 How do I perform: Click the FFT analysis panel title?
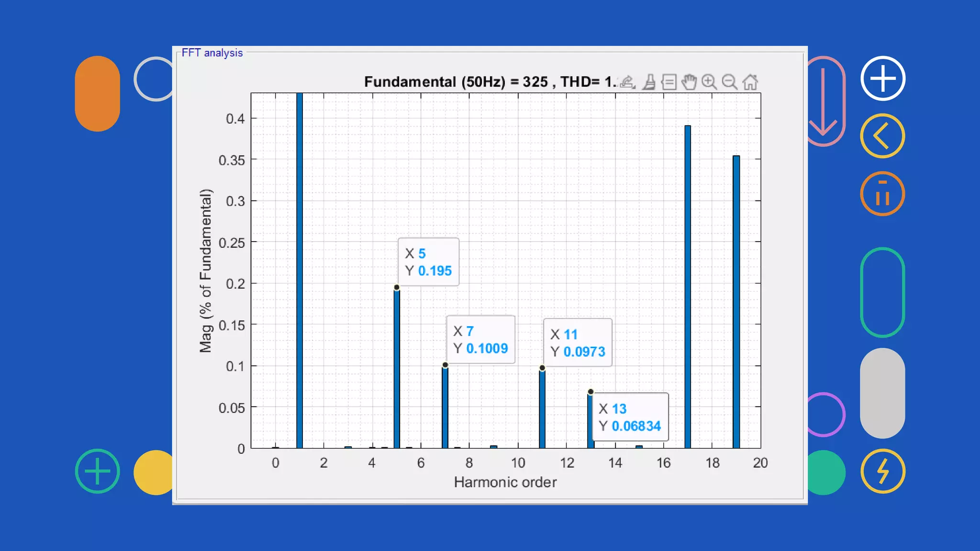212,53
